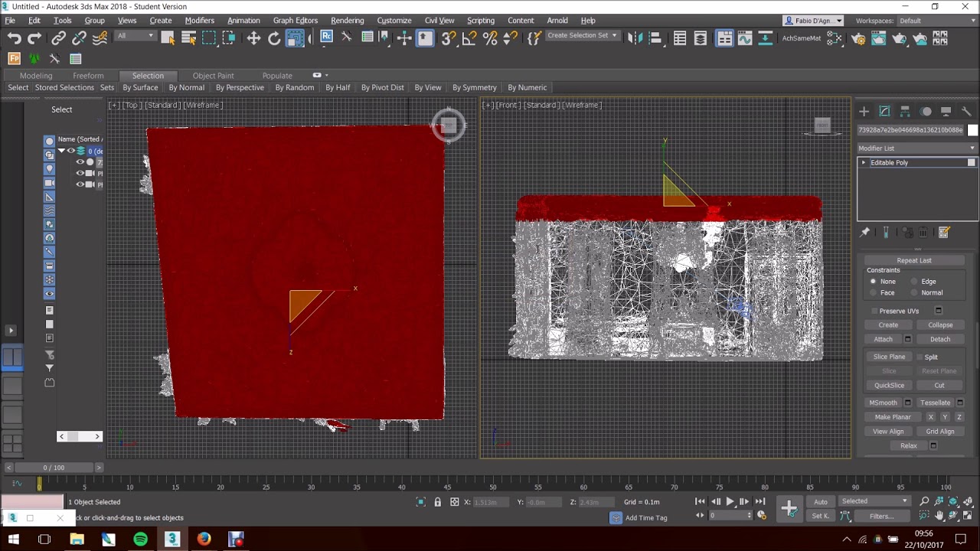Open the Create Selection Set dropdown

pyautogui.click(x=582, y=36)
